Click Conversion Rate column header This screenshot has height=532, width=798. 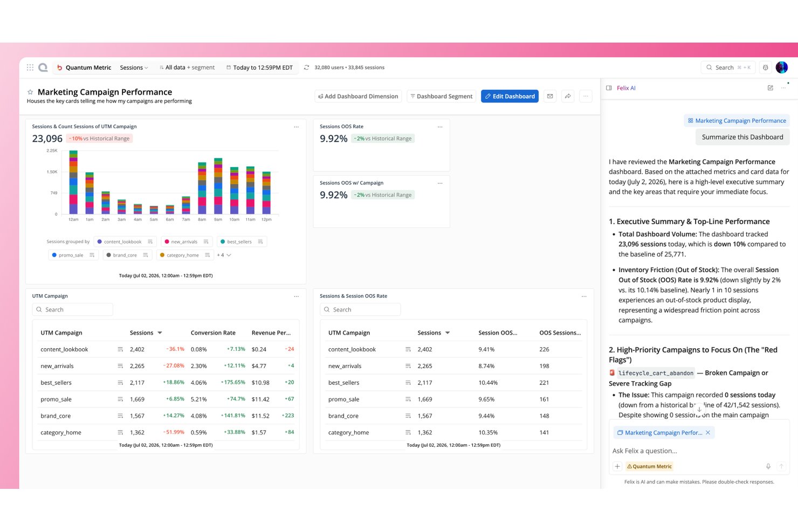click(x=213, y=333)
